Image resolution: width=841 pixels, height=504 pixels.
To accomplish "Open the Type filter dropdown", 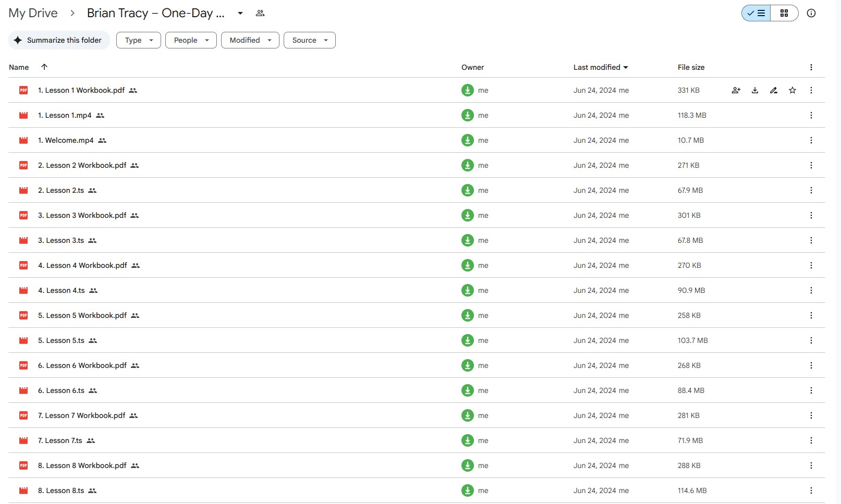I will 138,40.
